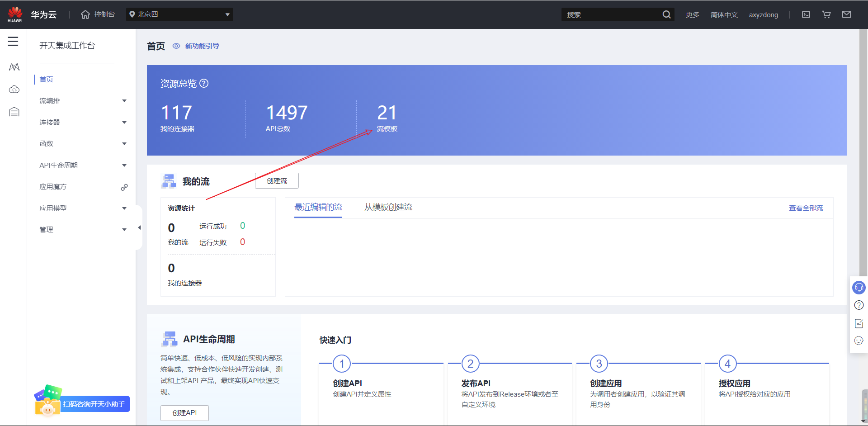The width and height of the screenshot is (868, 426).
Task: Click the 我的流 flow diagram icon
Action: click(x=169, y=181)
